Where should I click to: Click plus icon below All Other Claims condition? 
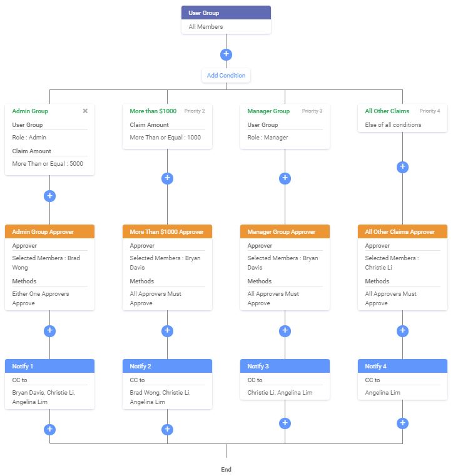pyautogui.click(x=403, y=167)
